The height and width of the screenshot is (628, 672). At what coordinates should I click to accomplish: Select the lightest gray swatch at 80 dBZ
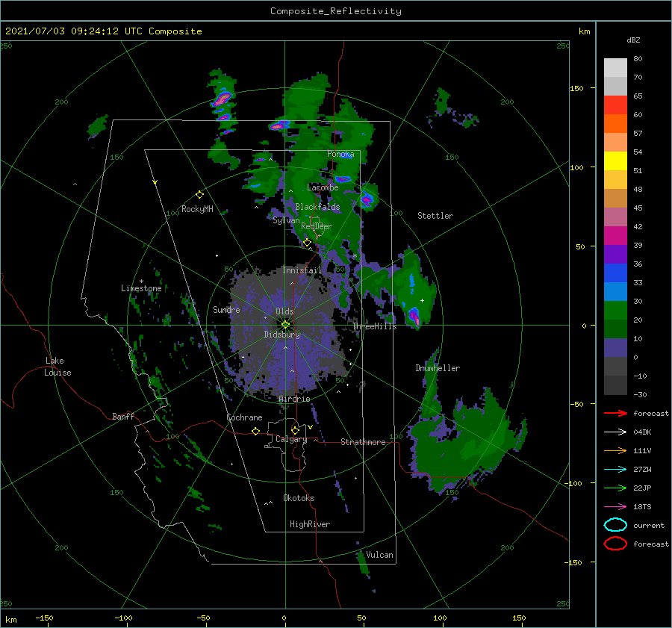click(x=615, y=68)
